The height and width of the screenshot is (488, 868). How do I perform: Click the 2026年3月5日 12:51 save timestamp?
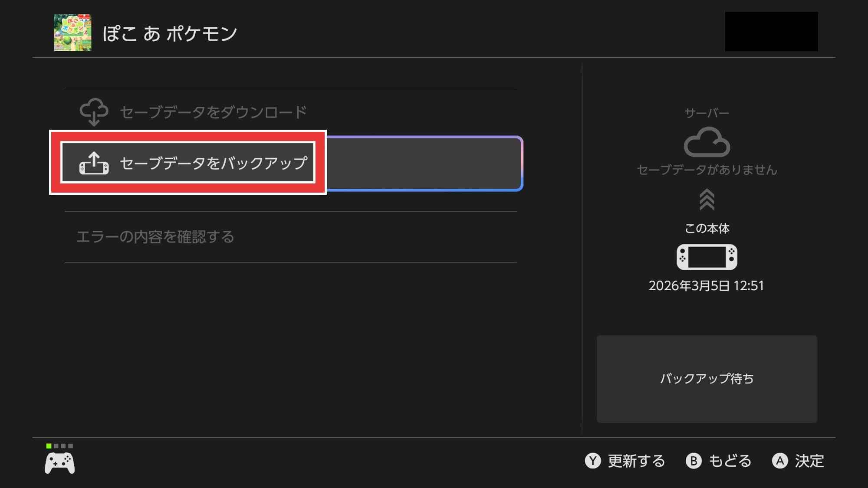tap(706, 285)
